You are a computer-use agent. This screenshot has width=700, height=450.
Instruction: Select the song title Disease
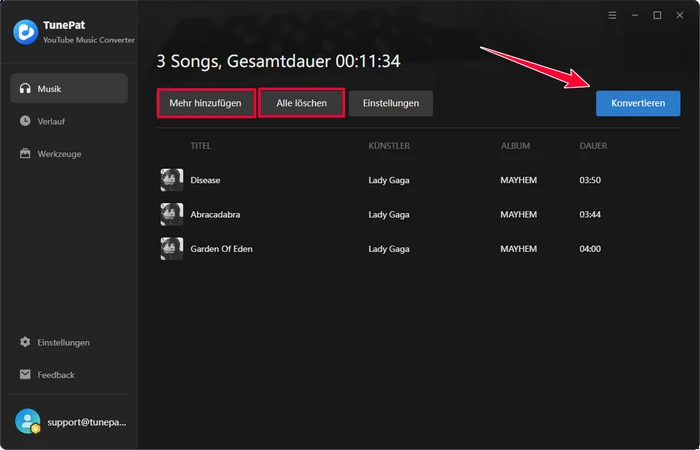[x=205, y=180]
